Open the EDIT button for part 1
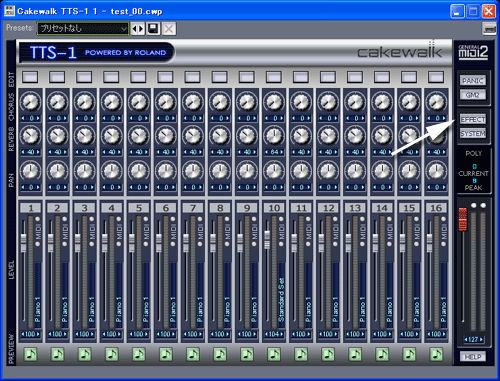This screenshot has width=500, height=381. [30, 77]
